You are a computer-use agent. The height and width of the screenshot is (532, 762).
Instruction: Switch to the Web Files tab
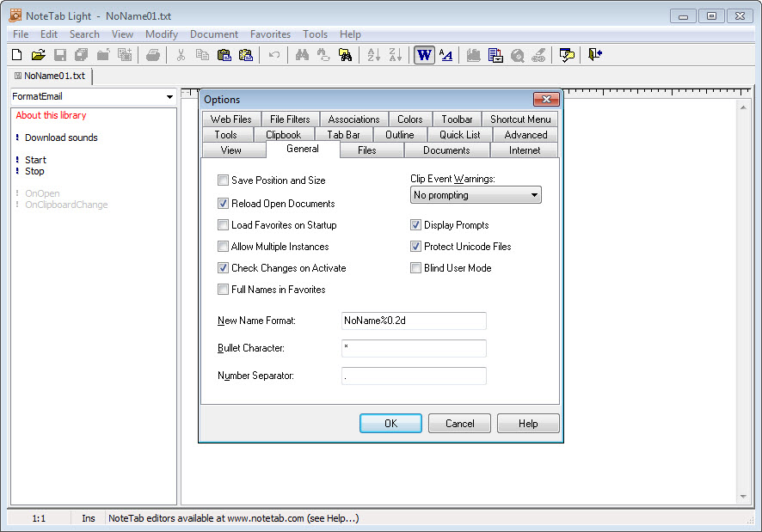pos(231,119)
